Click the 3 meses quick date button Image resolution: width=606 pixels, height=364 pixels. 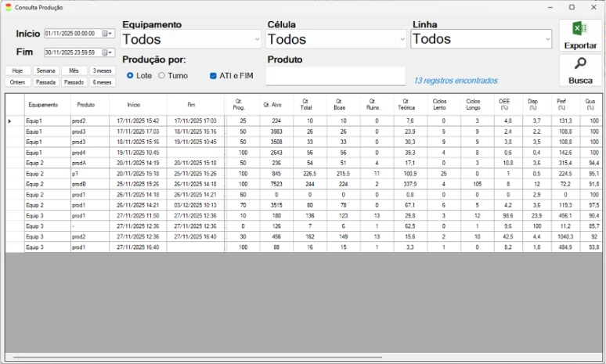point(102,70)
